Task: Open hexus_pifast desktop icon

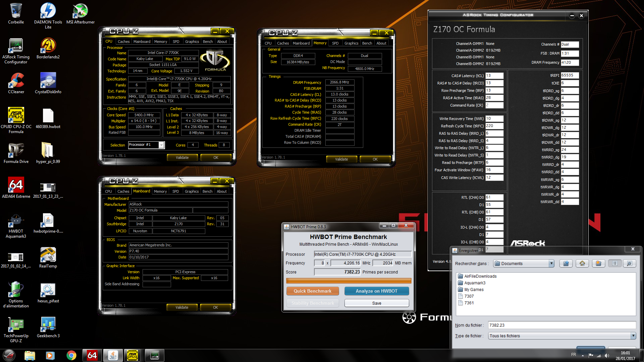Action: pyautogui.click(x=48, y=293)
